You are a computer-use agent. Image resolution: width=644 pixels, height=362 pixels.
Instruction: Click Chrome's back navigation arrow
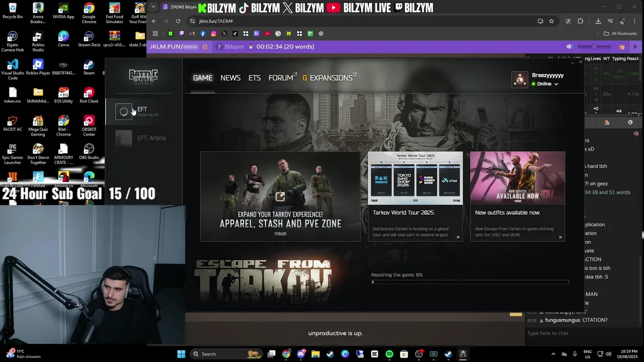tap(154, 21)
